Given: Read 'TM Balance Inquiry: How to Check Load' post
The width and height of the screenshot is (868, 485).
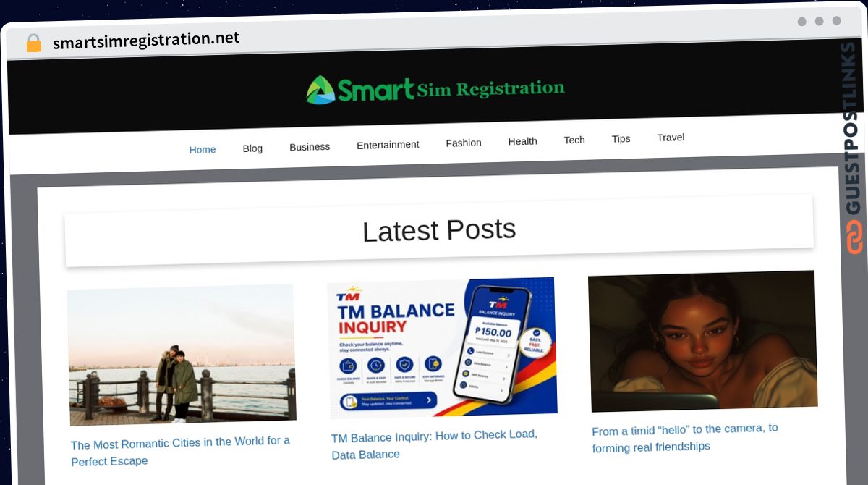Looking at the screenshot, I should (x=435, y=444).
